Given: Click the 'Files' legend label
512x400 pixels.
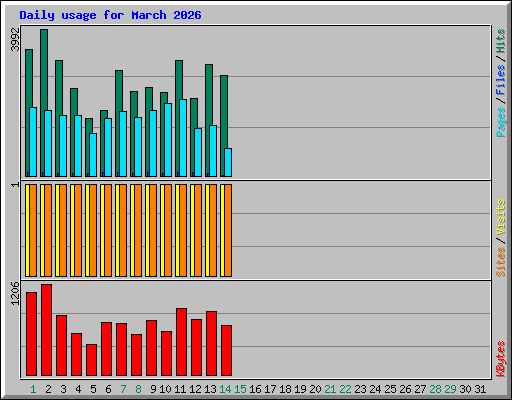Looking at the screenshot, I should (500, 80).
